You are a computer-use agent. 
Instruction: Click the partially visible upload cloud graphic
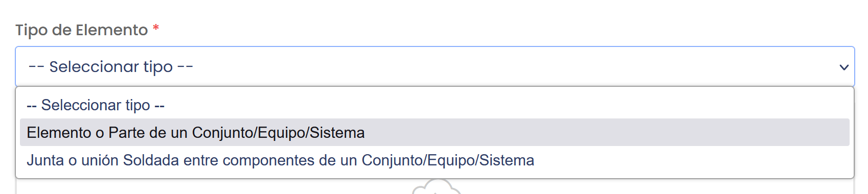click(437, 187)
